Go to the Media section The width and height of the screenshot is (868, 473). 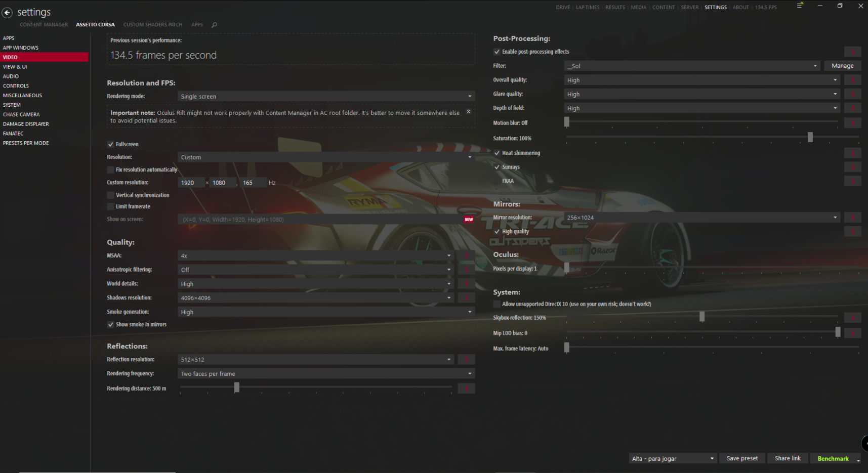(639, 8)
